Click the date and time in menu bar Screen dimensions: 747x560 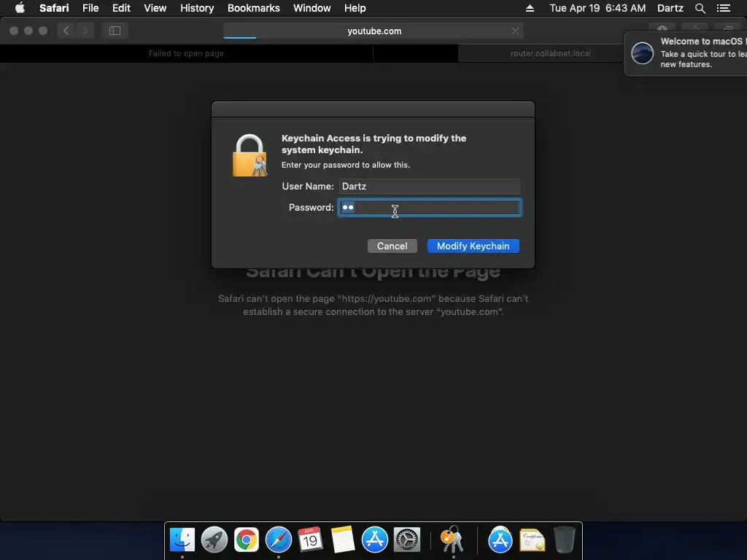pyautogui.click(x=597, y=8)
